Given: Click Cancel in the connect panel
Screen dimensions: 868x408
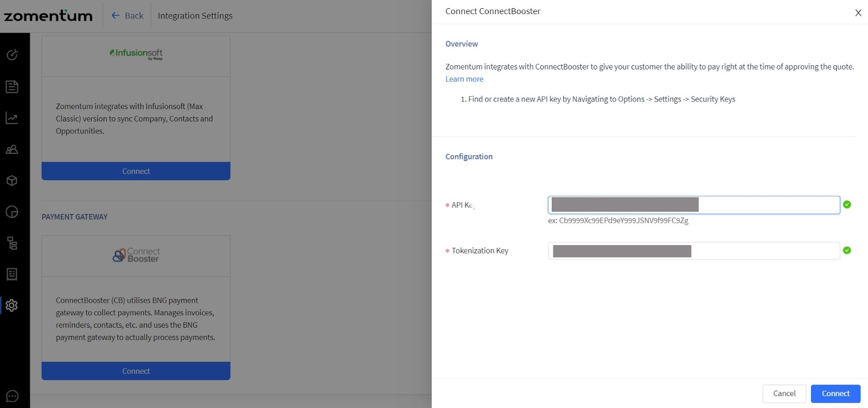Looking at the screenshot, I should [x=784, y=393].
